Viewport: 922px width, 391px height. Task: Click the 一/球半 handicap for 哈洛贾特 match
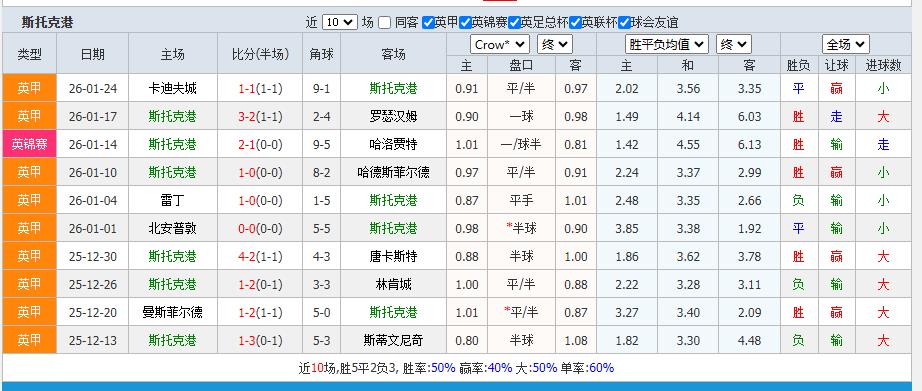tap(521, 145)
